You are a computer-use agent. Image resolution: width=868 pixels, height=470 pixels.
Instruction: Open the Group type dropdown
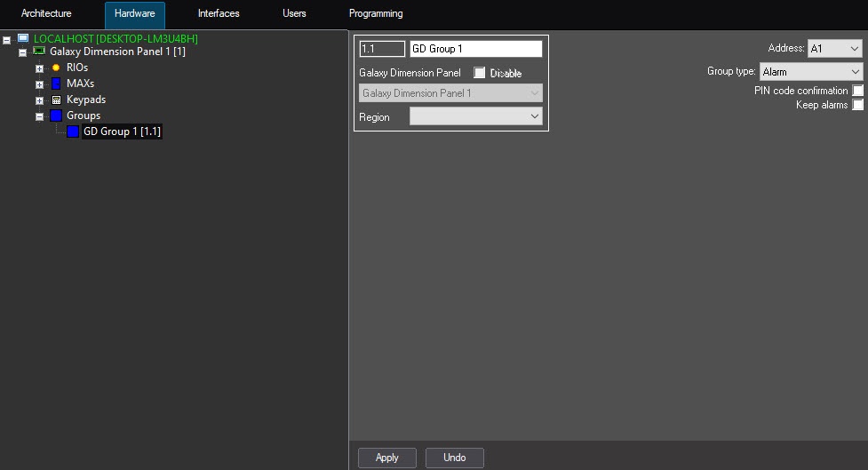pos(811,72)
